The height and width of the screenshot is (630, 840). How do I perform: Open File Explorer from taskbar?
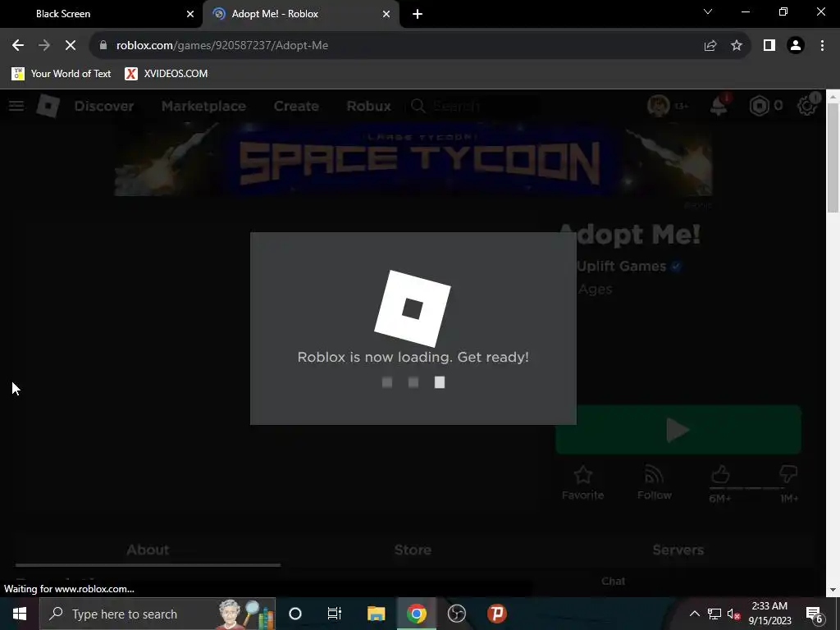376,614
